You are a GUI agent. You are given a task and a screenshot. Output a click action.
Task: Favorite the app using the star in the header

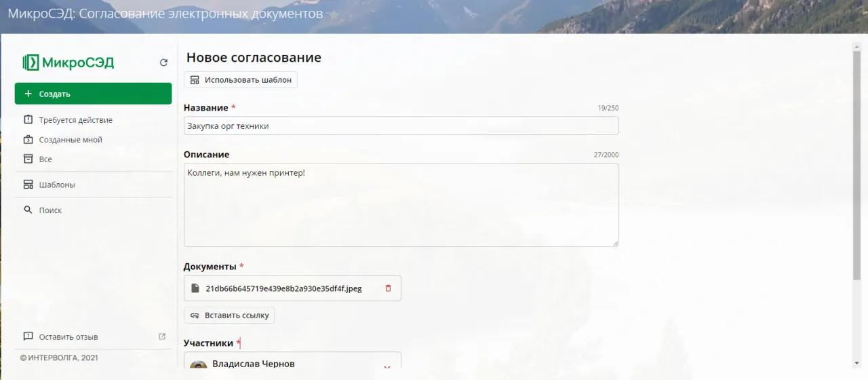click(334, 15)
